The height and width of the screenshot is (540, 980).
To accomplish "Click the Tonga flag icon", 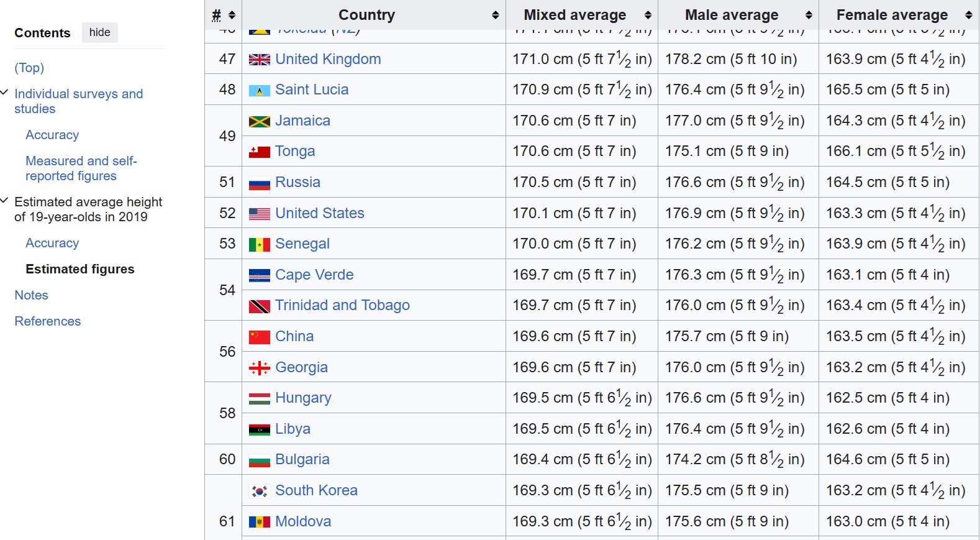I will point(259,152).
